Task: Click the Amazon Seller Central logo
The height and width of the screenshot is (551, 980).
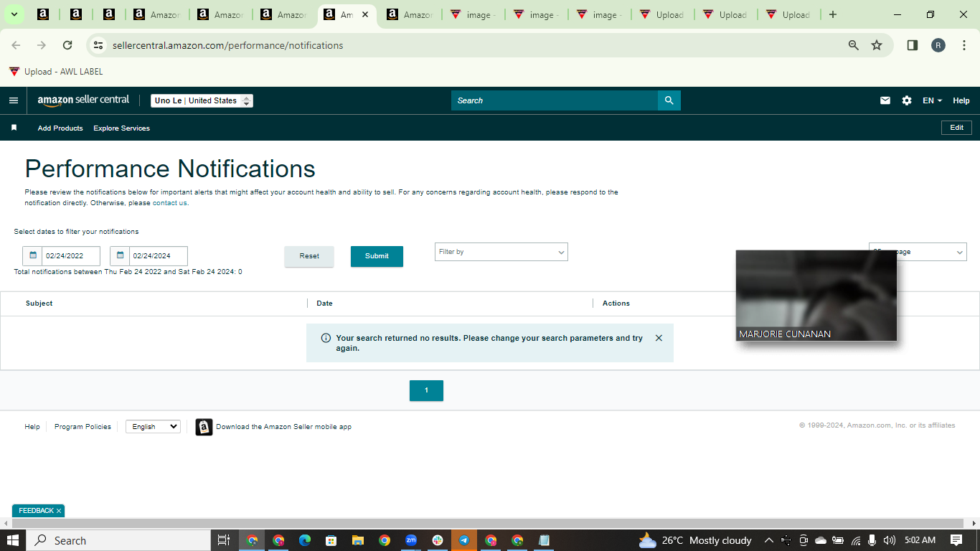Action: (83, 100)
